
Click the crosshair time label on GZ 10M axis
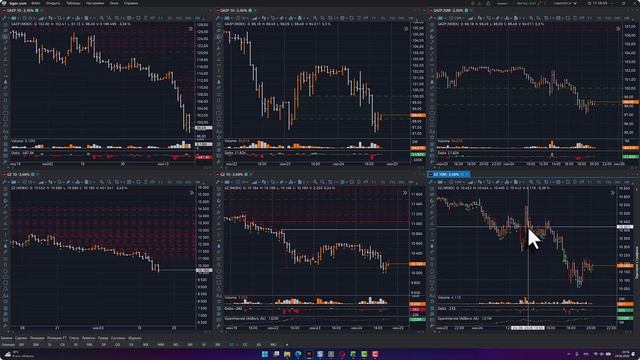tap(528, 328)
